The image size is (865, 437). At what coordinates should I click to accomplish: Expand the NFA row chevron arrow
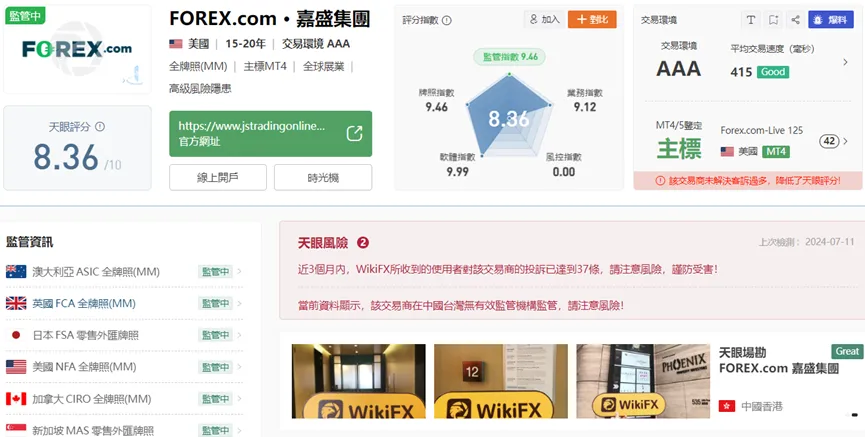239,366
